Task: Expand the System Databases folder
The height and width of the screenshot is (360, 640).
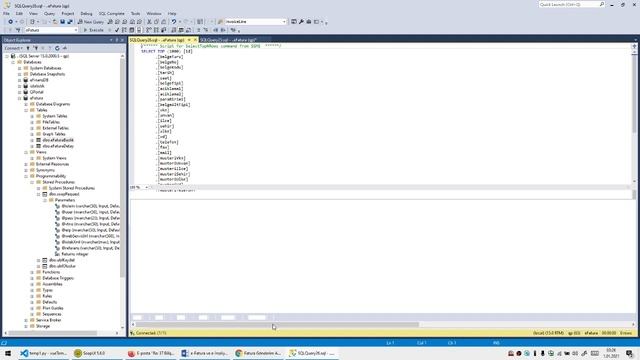Action: (20, 68)
